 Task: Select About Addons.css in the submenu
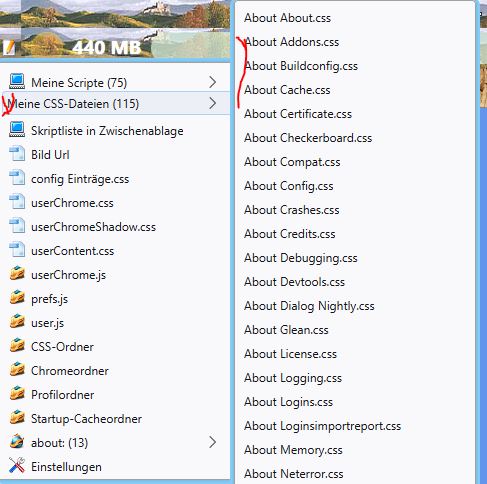click(355, 42)
